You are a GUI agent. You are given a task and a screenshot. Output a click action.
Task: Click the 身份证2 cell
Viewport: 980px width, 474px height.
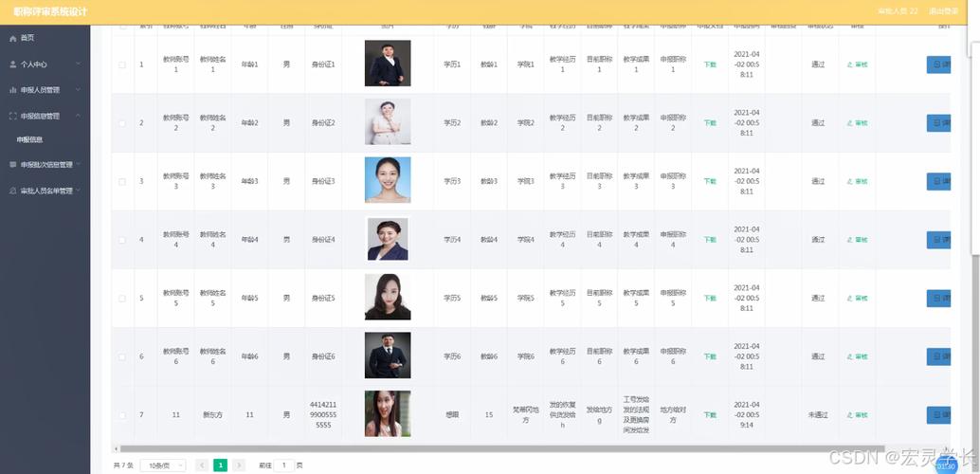coord(323,123)
